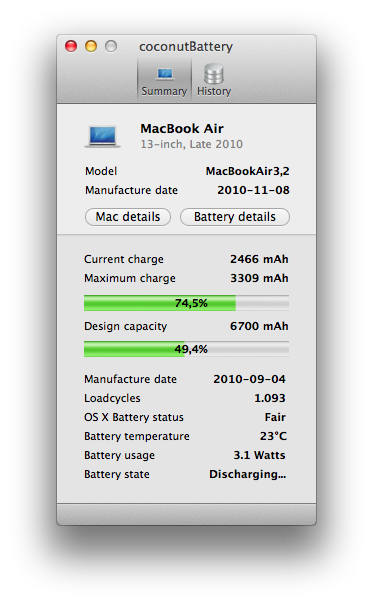Viewport: 373px width, 604px height.
Task: Click the Loadcycles 1.093 value
Action: click(x=270, y=398)
